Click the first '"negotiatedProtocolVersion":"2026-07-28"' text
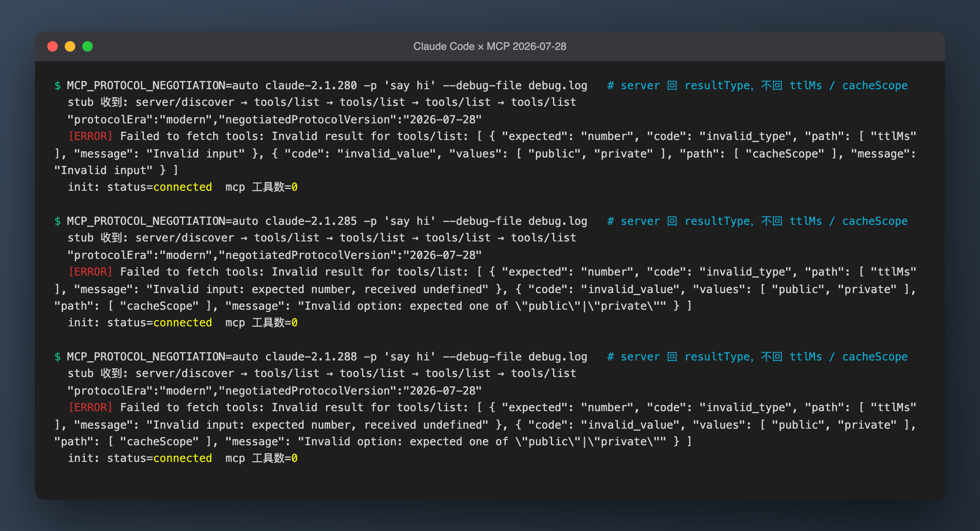The height and width of the screenshot is (531, 980). pos(350,119)
